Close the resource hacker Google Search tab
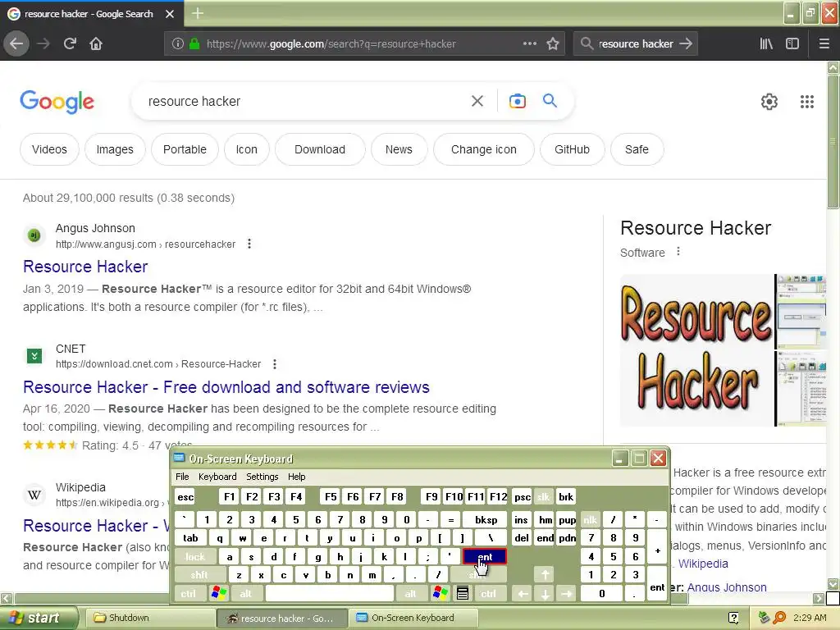The image size is (840, 630). (x=170, y=14)
